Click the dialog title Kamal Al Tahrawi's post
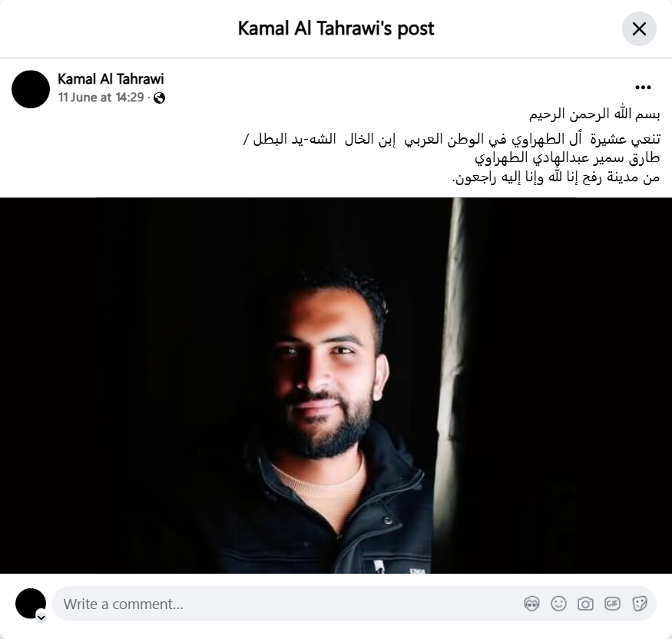672x639 pixels. (x=336, y=28)
